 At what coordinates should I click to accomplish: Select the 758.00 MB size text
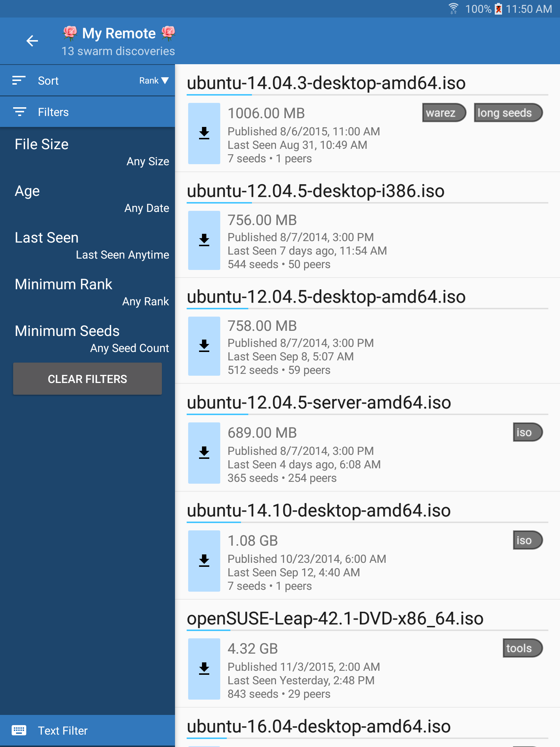point(262,326)
